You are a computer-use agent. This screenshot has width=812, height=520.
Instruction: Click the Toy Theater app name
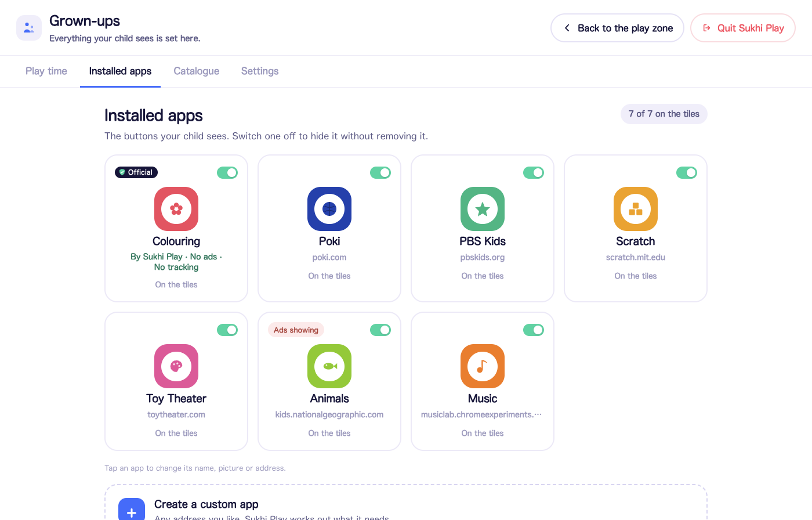tap(176, 398)
